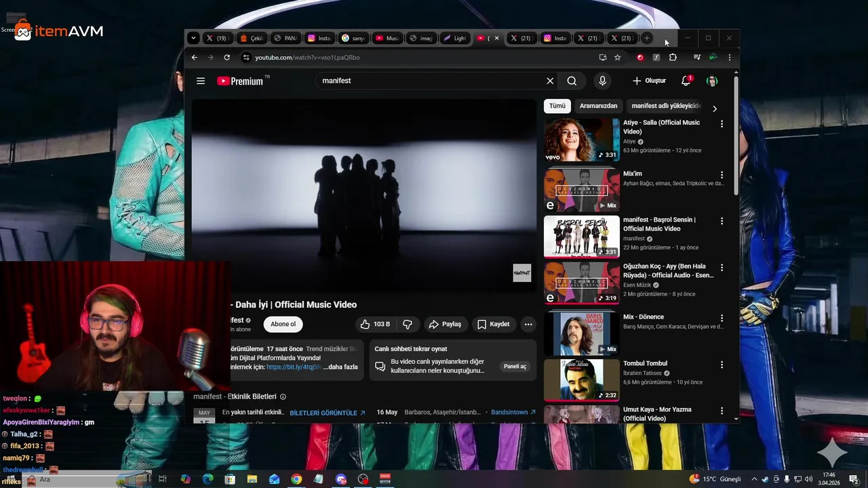This screenshot has width=868, height=488.
Task: Open the Bandsintown link
Action: 513,412
